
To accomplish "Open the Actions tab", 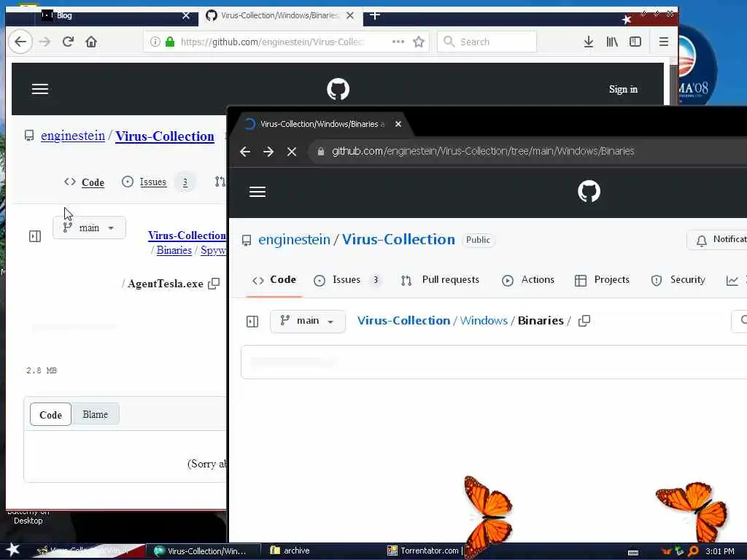I will (528, 280).
